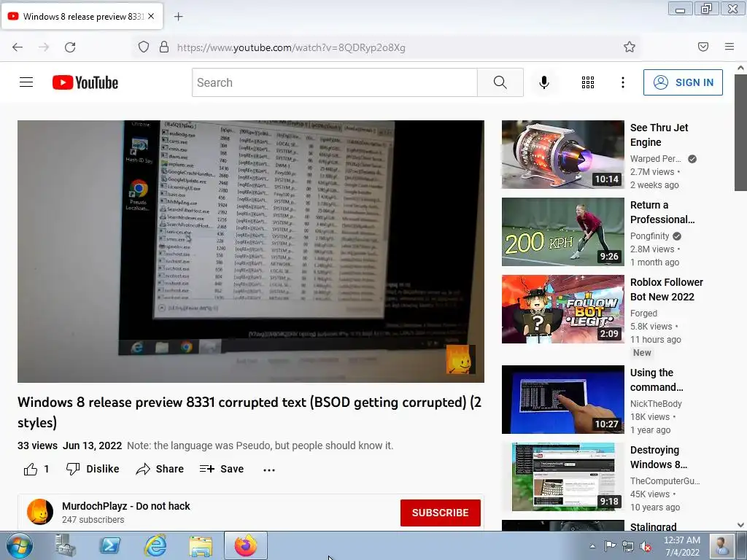Image resolution: width=747 pixels, height=560 pixels.
Task: Click the YouTube Search field
Action: click(335, 82)
